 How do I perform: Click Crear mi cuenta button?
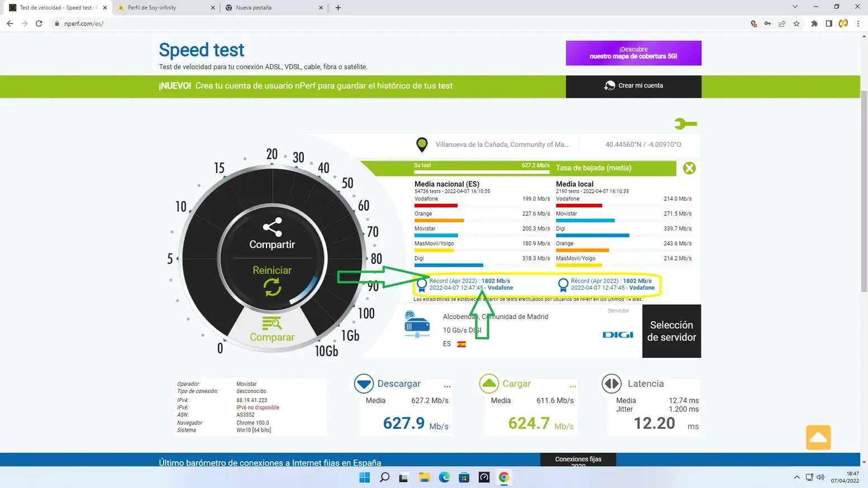[x=633, y=86]
